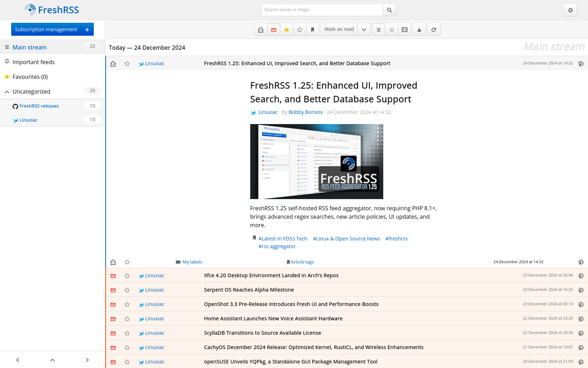Jump to top with up arrow
588x368 pixels.
click(x=52, y=360)
